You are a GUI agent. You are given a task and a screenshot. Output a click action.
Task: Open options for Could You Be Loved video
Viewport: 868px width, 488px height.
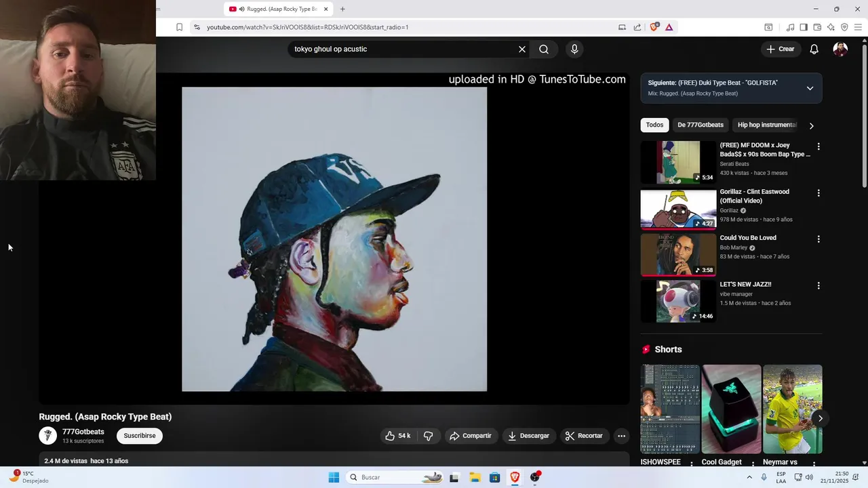(x=818, y=239)
